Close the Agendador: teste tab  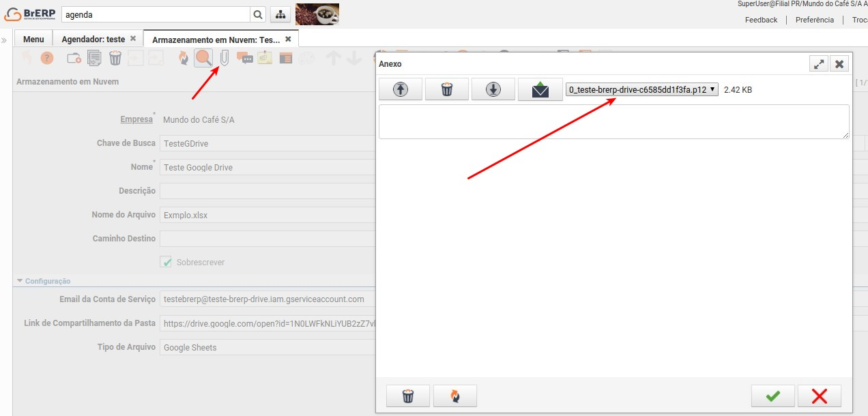(x=133, y=39)
